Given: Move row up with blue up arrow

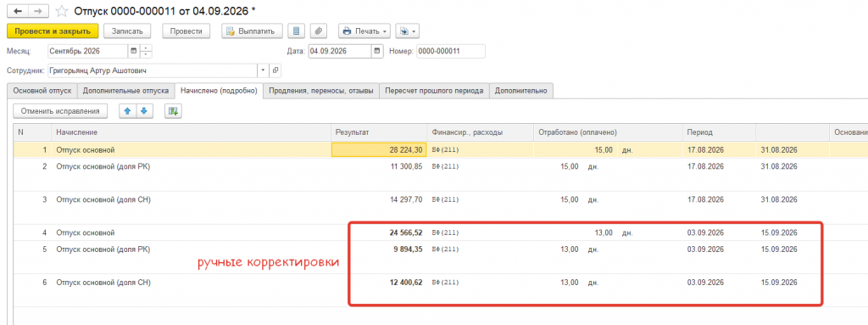Looking at the screenshot, I should pyautogui.click(x=128, y=111).
